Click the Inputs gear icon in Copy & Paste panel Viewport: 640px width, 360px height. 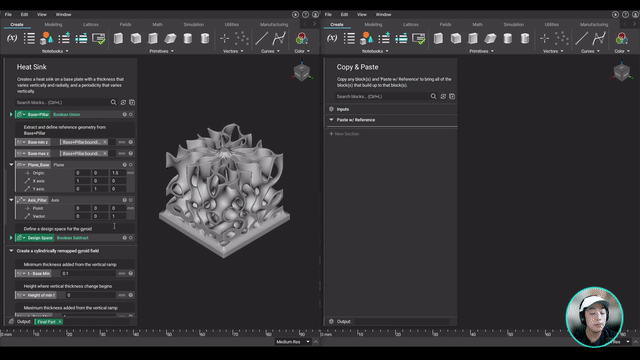click(x=331, y=109)
